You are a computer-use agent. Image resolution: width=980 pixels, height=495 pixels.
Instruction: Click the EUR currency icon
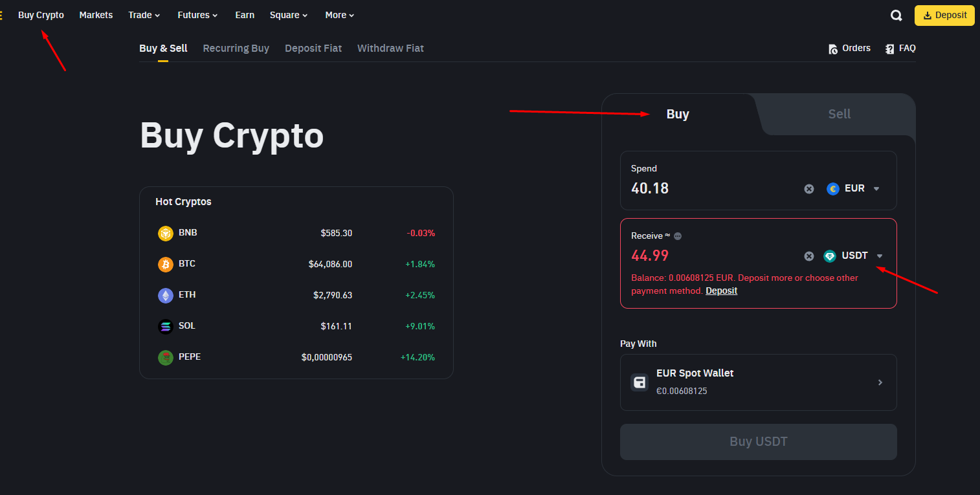point(833,189)
